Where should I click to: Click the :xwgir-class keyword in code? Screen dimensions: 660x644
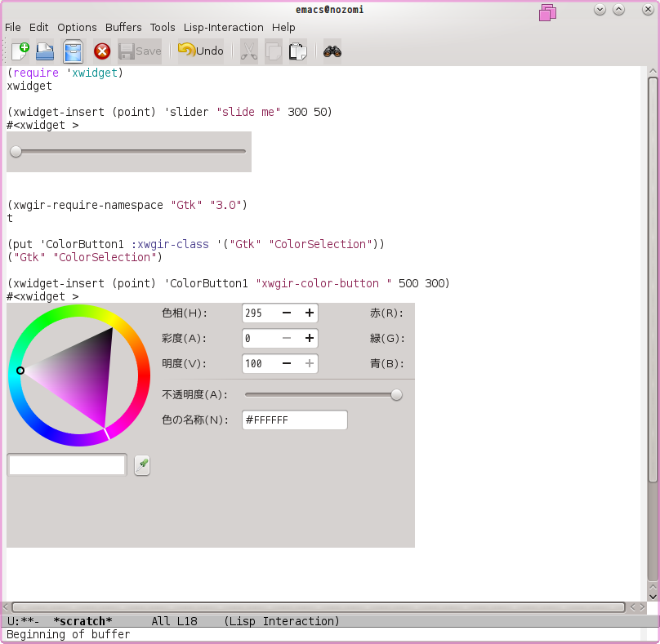[x=170, y=244]
